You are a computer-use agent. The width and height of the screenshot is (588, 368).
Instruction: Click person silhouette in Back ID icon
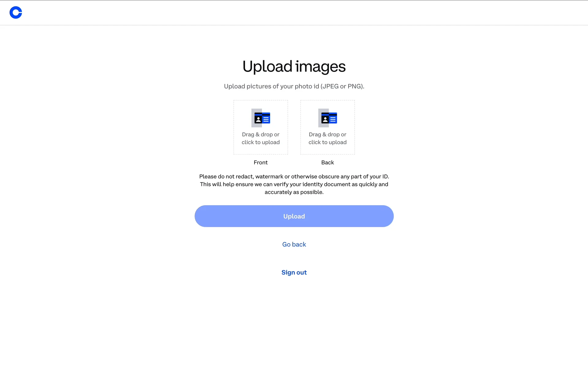pos(325,119)
